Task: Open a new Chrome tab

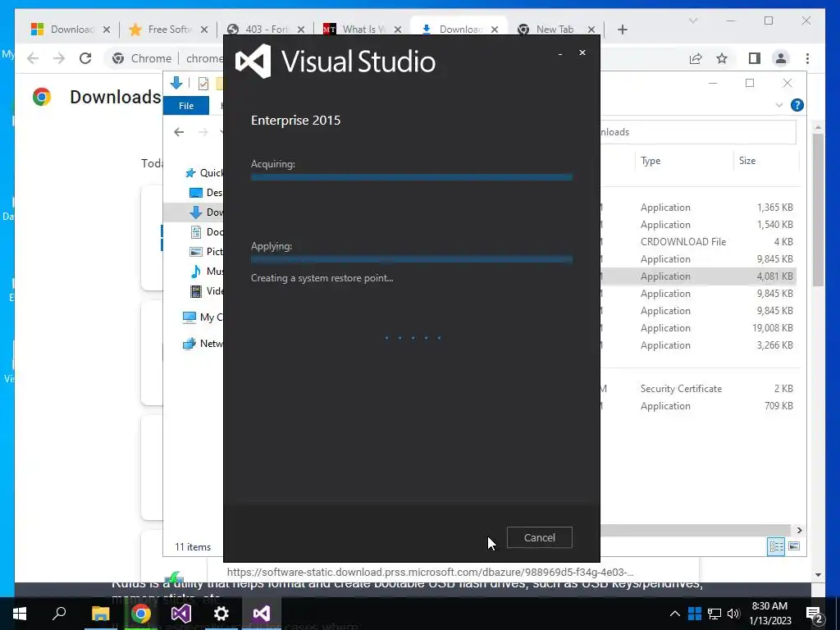Action: point(622,30)
